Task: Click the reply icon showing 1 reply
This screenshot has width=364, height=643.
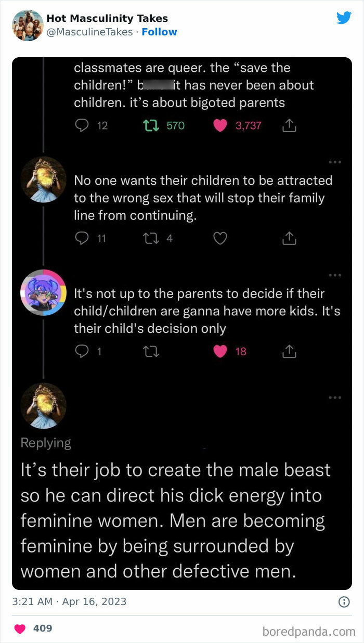Action: click(x=81, y=351)
